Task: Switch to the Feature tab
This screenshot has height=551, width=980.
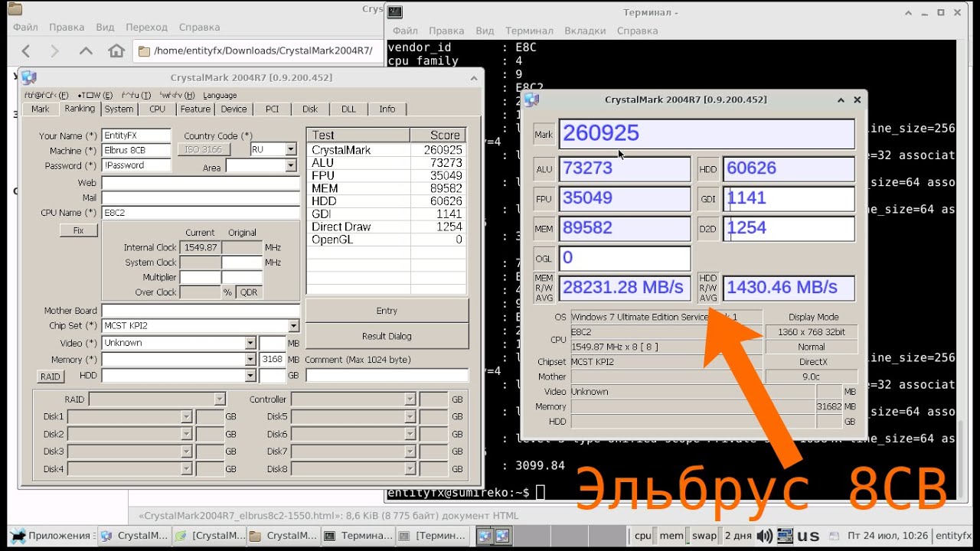Action: point(195,109)
